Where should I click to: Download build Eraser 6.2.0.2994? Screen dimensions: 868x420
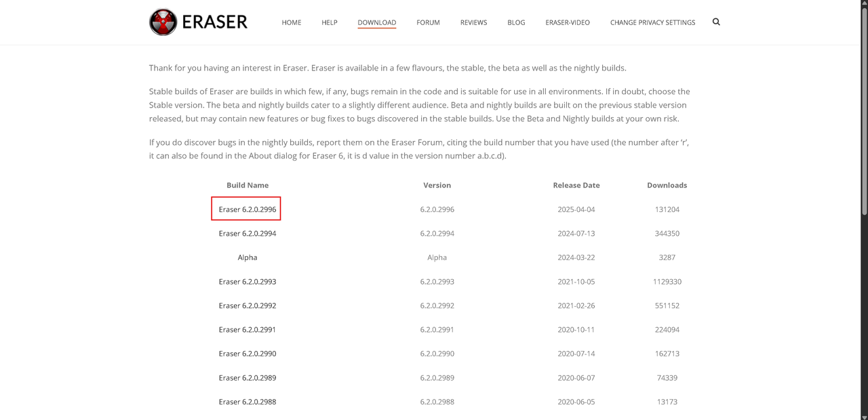pos(248,233)
